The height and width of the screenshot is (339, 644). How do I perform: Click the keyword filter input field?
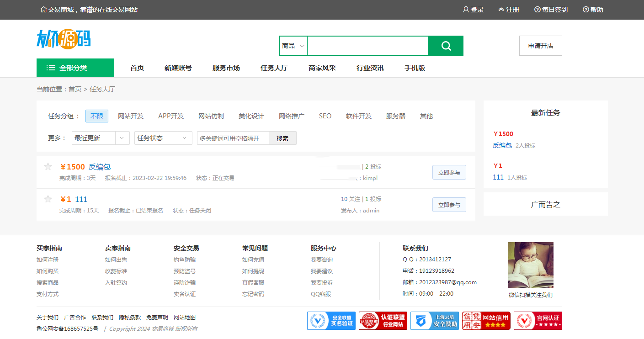point(233,138)
